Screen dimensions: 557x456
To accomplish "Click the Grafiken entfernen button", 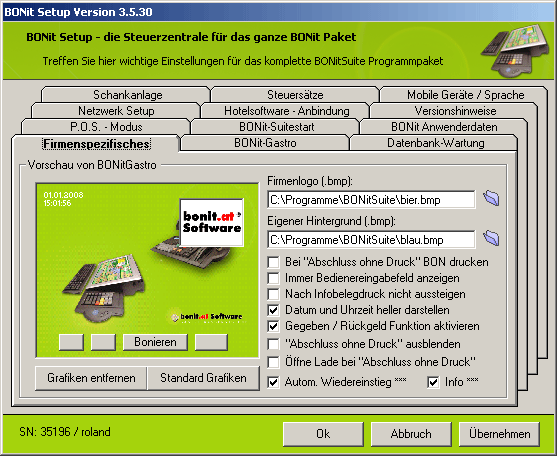I will (91, 378).
